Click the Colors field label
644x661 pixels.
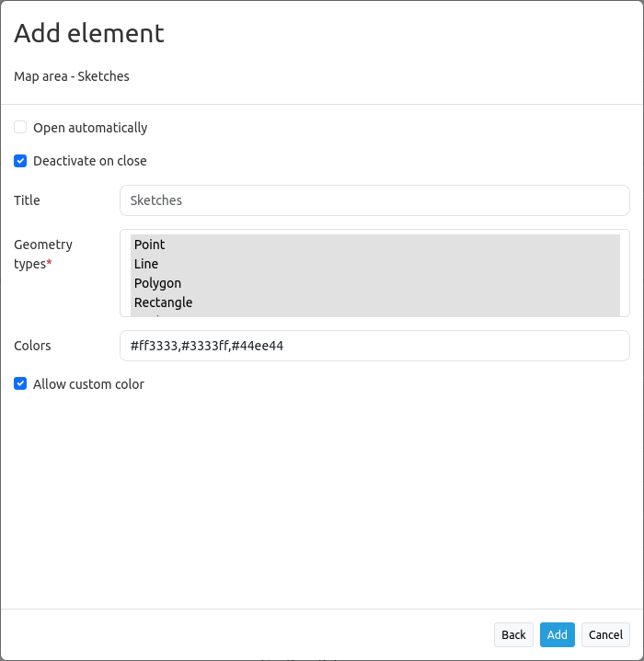pyautogui.click(x=32, y=346)
